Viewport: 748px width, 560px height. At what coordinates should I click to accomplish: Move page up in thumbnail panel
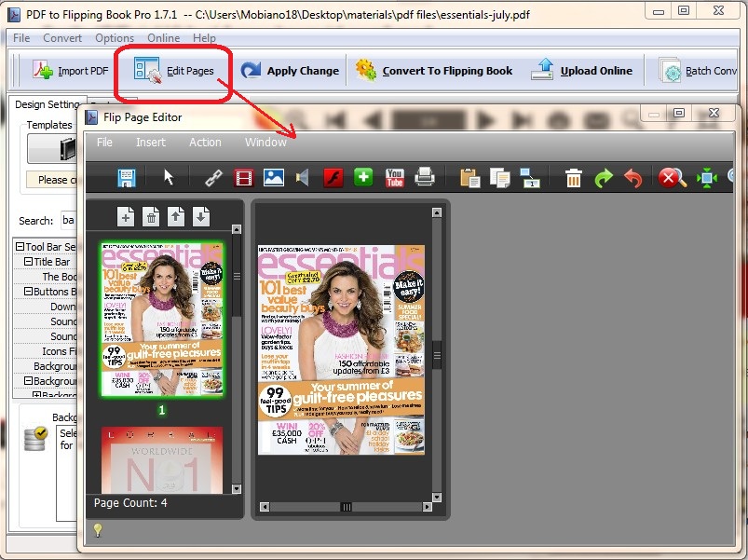coord(175,217)
